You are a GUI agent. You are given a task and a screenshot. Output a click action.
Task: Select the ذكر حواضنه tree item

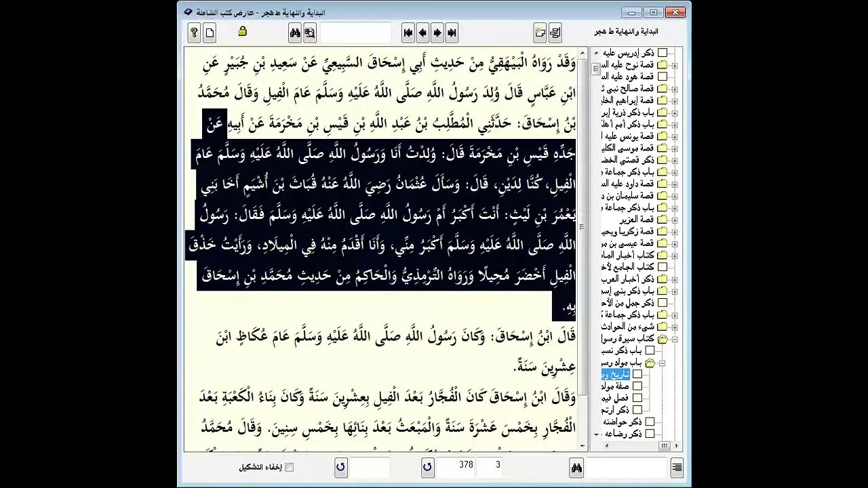click(622, 422)
